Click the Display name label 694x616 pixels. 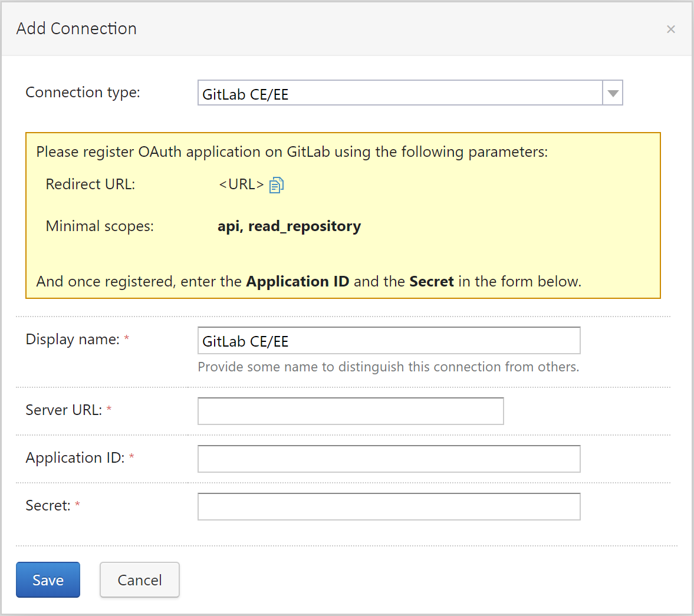pos(73,340)
